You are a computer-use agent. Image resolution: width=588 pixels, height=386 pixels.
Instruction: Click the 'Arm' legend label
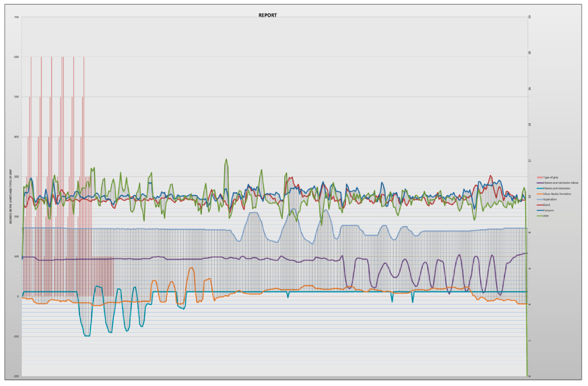point(546,216)
